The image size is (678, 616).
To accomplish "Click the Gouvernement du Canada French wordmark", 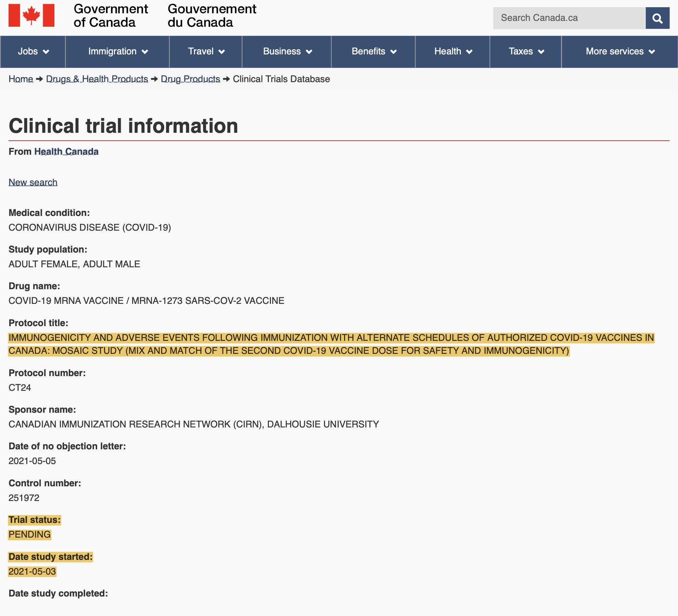I will coord(212,15).
